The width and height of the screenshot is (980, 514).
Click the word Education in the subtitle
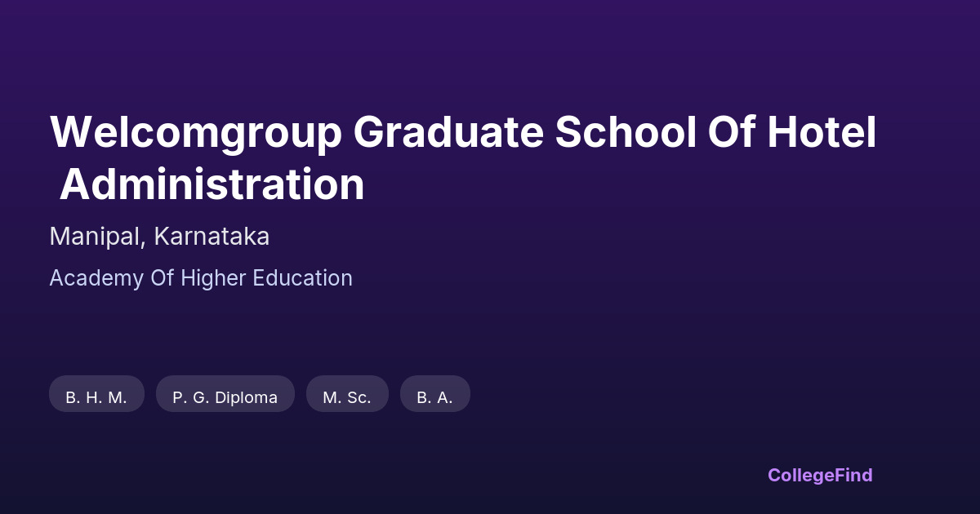point(302,278)
